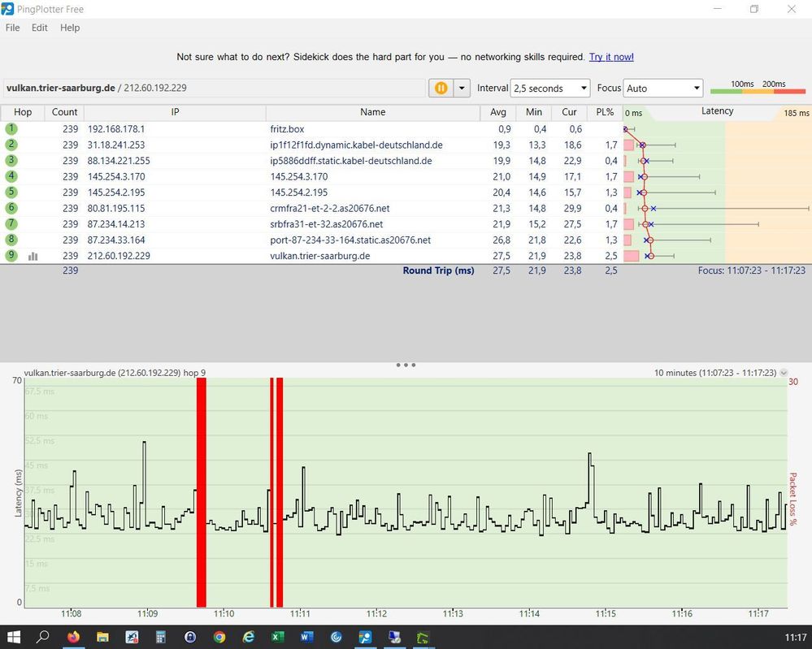
Task: Click the Hop column header
Action: (23, 112)
